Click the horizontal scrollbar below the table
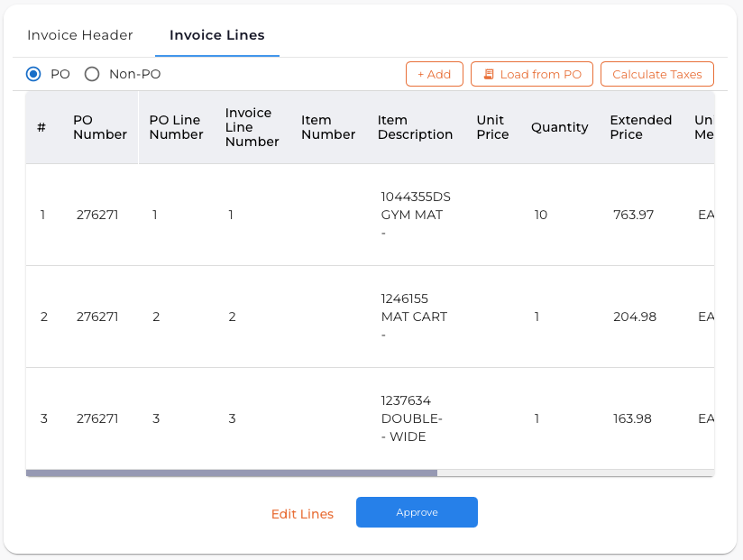 pyautogui.click(x=230, y=472)
